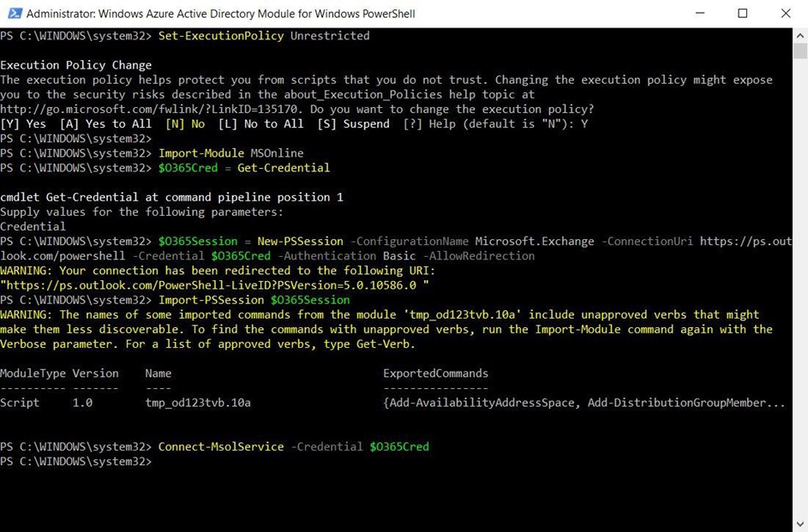Maximize the PowerShell window

pos(743,14)
